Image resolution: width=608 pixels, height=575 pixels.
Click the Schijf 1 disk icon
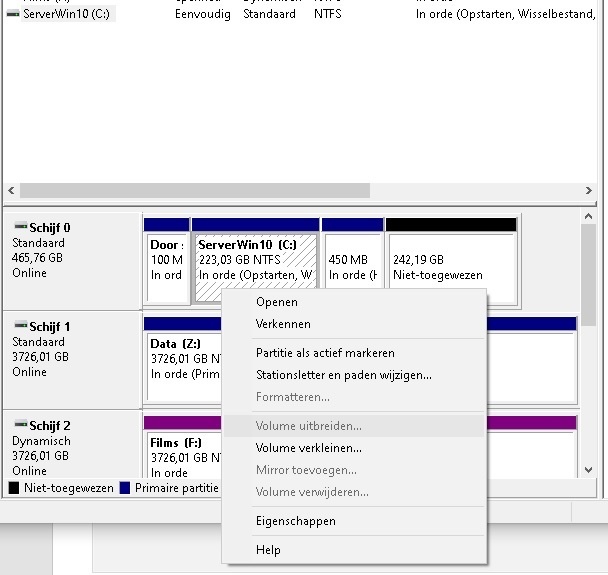click(21, 325)
